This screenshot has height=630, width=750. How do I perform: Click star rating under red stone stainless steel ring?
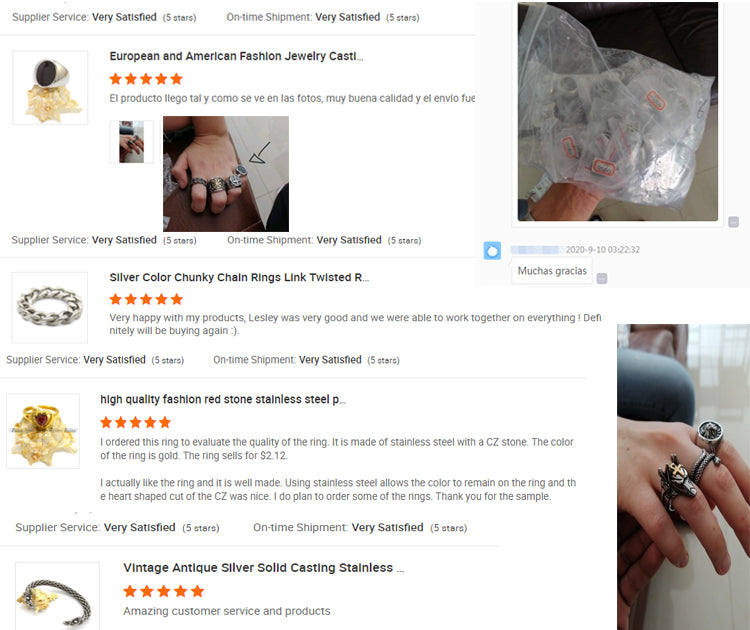135,422
